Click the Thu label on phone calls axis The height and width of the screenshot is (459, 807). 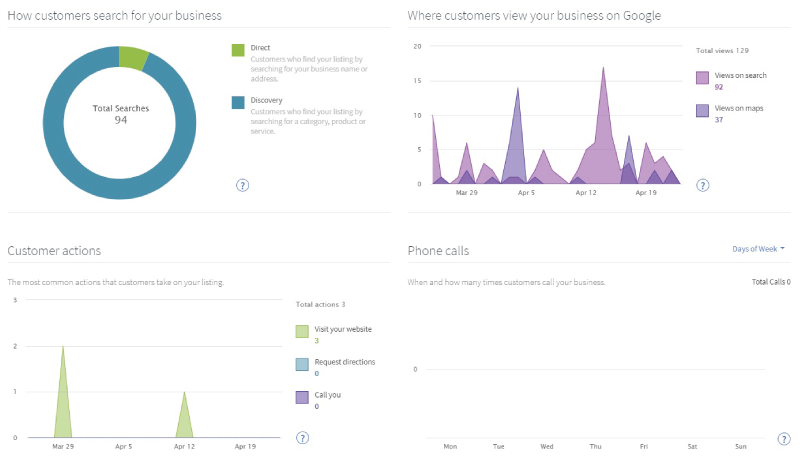click(596, 447)
